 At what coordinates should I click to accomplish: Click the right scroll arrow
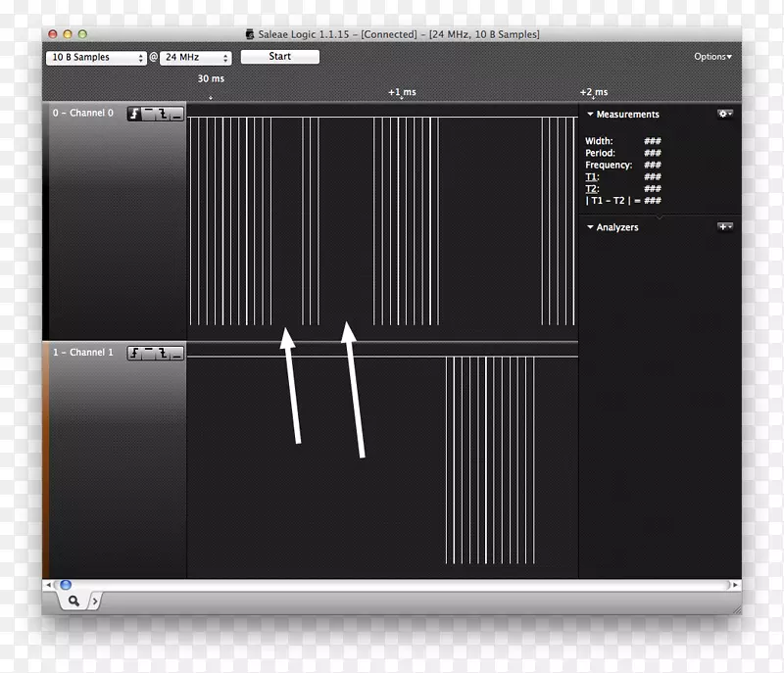[735, 585]
